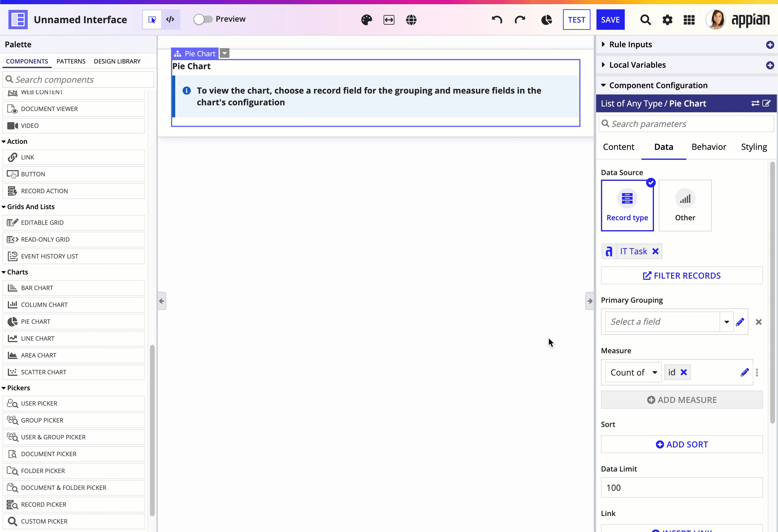Click the interface width arrows icon
778x532 pixels.
pyautogui.click(x=389, y=20)
